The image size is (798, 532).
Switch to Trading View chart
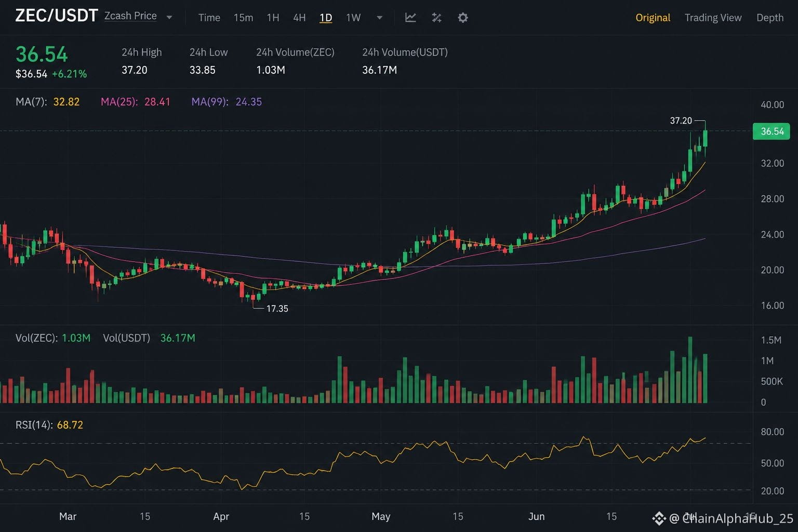pyautogui.click(x=713, y=18)
